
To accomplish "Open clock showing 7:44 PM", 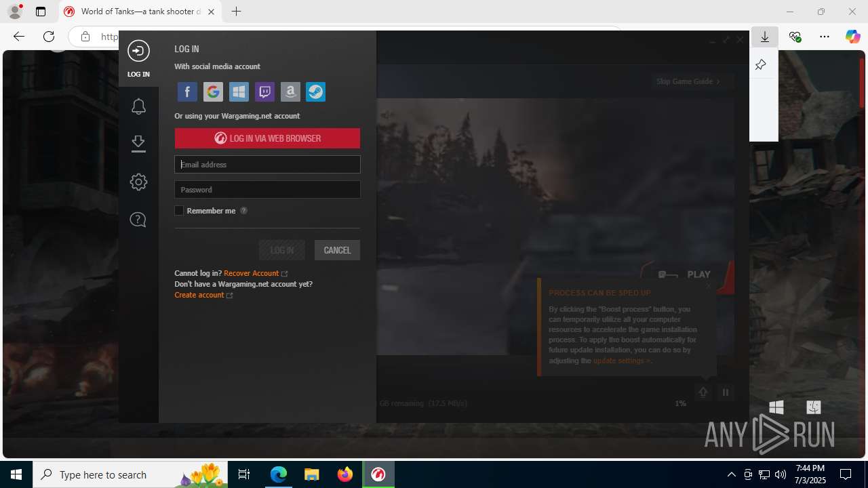I will [x=810, y=474].
